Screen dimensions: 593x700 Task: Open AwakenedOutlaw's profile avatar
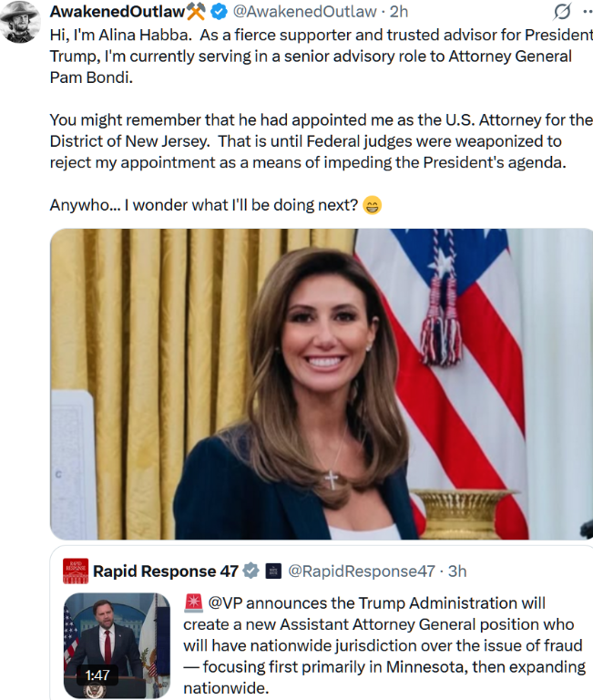[19, 22]
